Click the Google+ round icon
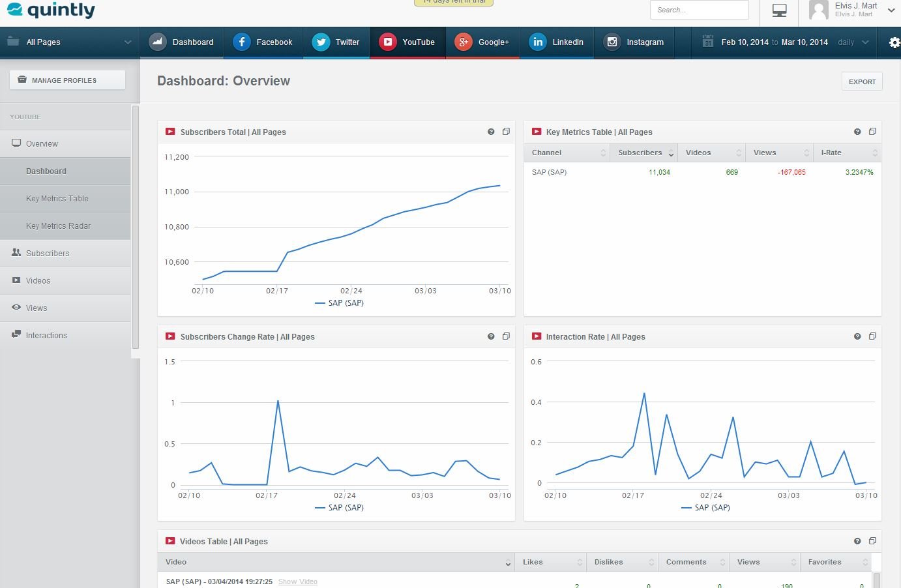This screenshot has width=901, height=588. [463, 42]
